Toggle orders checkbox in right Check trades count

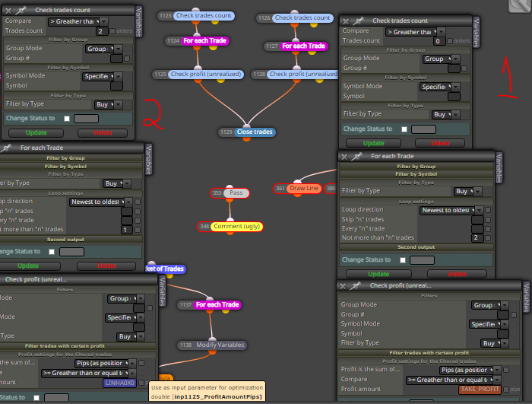[x=450, y=41]
